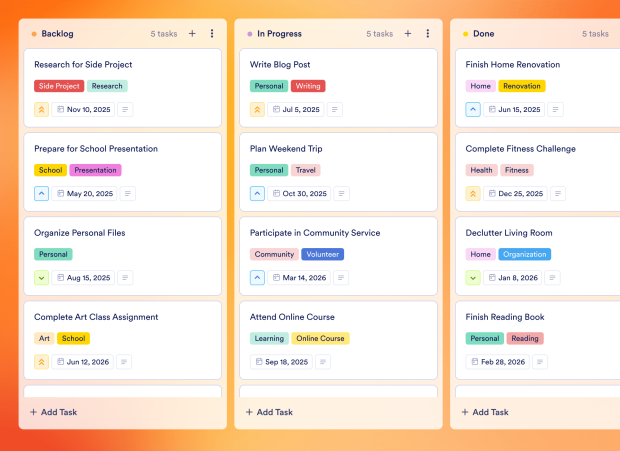
Task: Add a task via In Progress plus icon
Action: (x=408, y=34)
